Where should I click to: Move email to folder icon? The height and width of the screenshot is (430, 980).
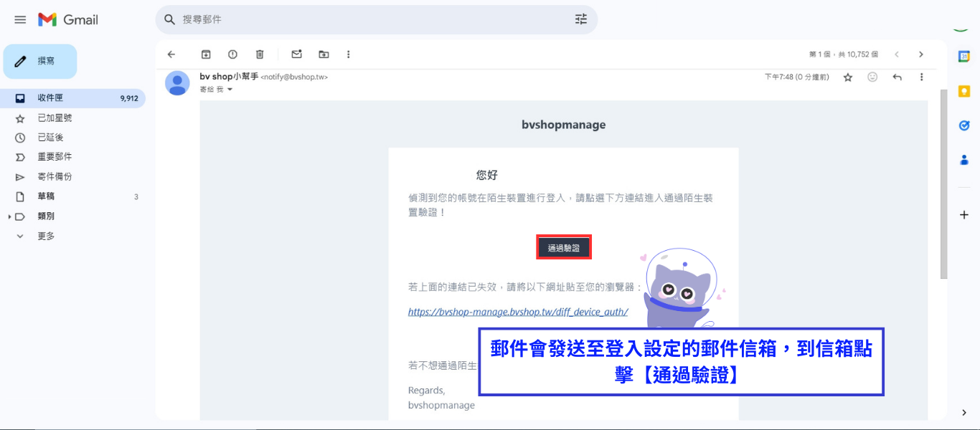tap(324, 54)
